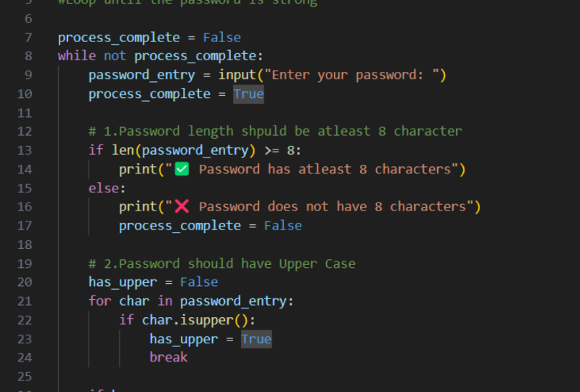The width and height of the screenshot is (580, 392).
Task: Select the highlighted True on line 10
Action: point(248,94)
